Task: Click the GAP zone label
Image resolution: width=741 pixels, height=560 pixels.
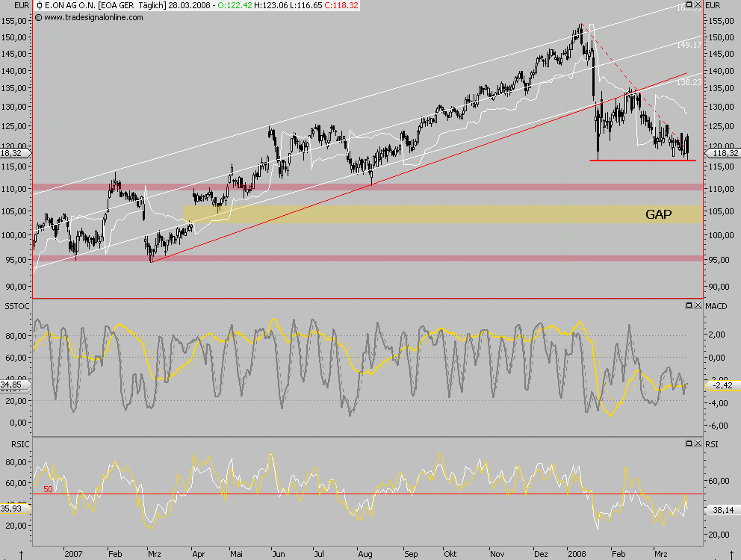Action: click(x=658, y=214)
